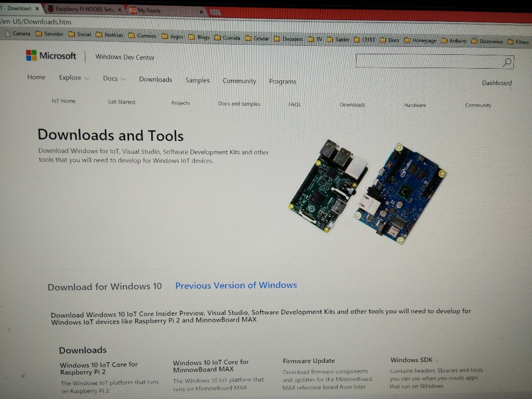532x399 pixels.
Task: Go to IoT Home
Action: click(x=63, y=101)
